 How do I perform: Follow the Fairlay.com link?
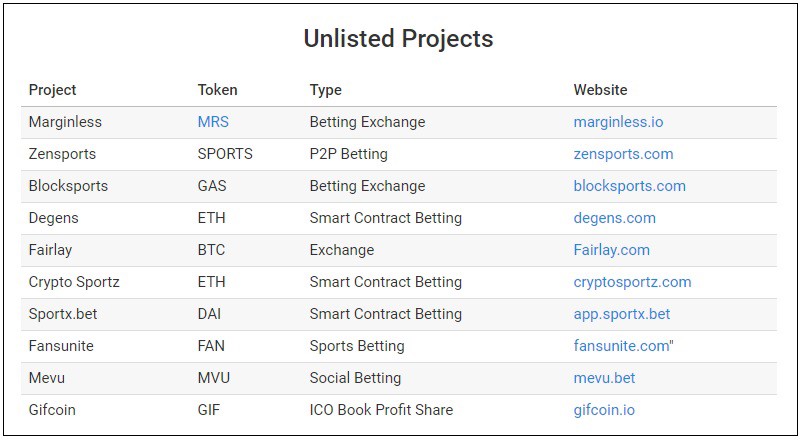(612, 250)
